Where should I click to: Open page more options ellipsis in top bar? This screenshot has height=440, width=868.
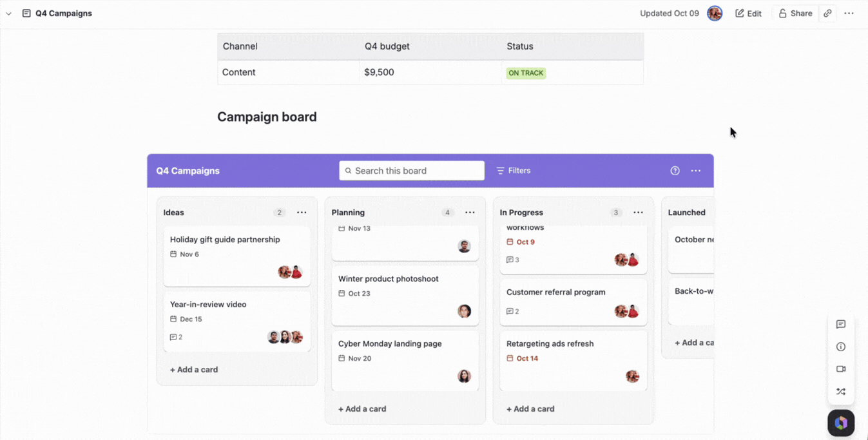tap(849, 14)
